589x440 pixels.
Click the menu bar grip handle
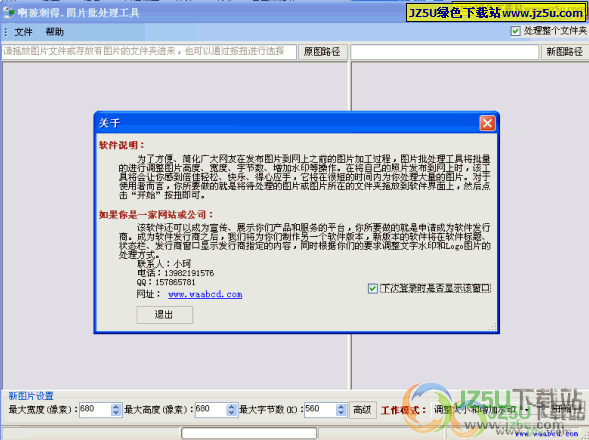point(6,32)
